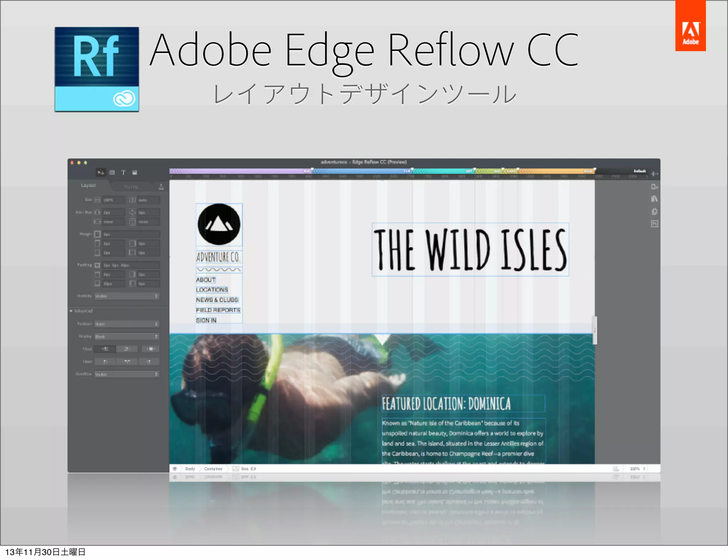Open the third right-sidebar panel icon
Image resolution: width=728 pixels, height=560 pixels.
coord(654,211)
